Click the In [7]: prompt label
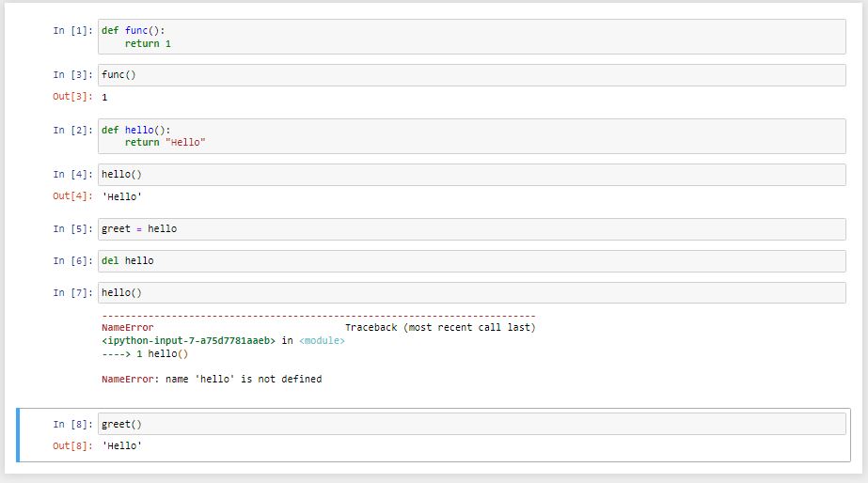Screen dimensions: 868x483 (x=72, y=292)
